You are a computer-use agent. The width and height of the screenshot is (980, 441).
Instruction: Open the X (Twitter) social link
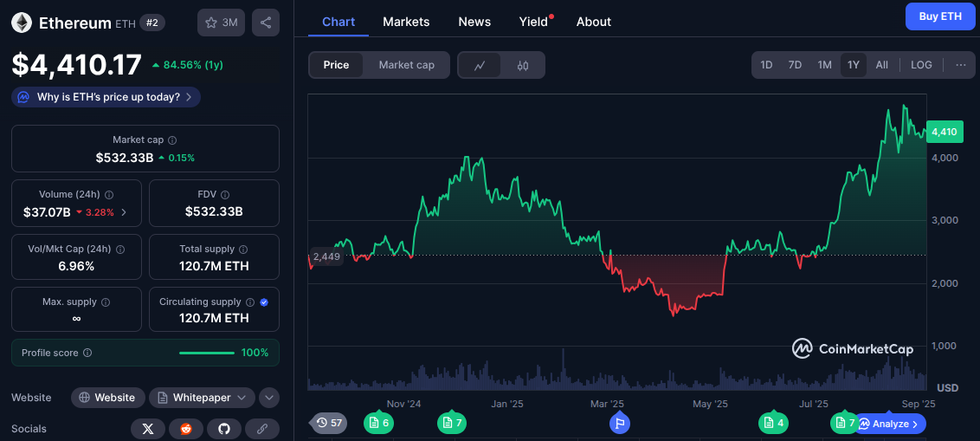pyautogui.click(x=148, y=429)
